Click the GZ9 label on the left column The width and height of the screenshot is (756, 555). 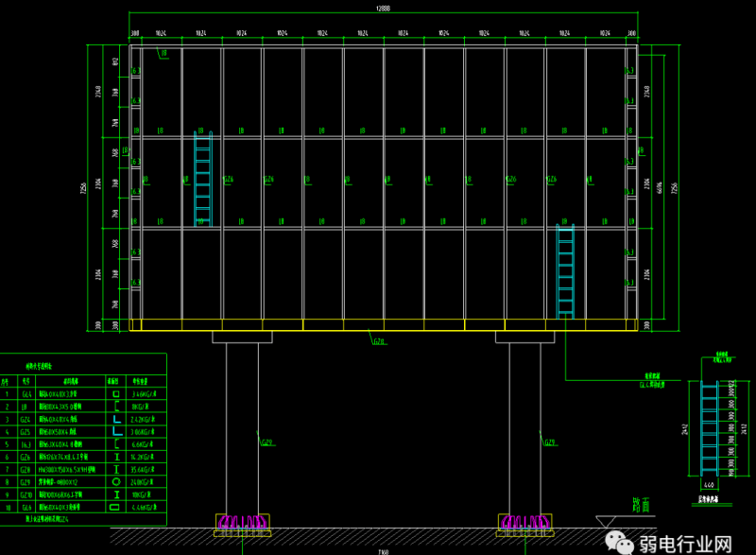pyautogui.click(x=266, y=441)
